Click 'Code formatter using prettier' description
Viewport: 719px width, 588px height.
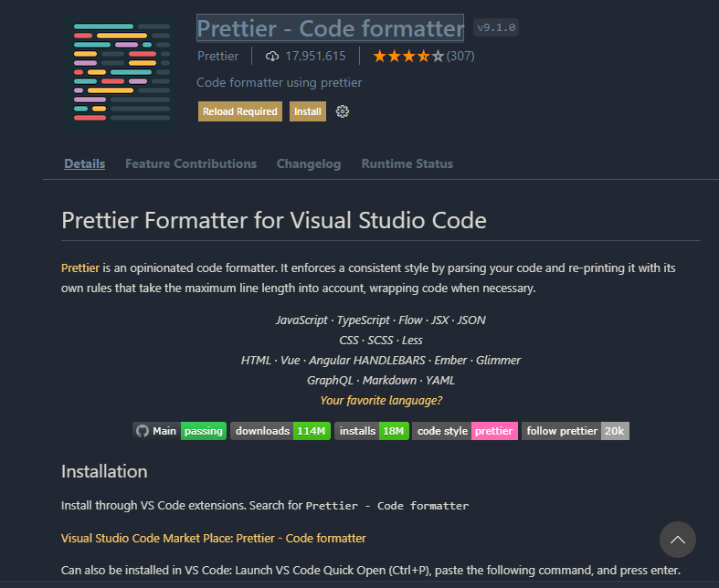coord(280,82)
